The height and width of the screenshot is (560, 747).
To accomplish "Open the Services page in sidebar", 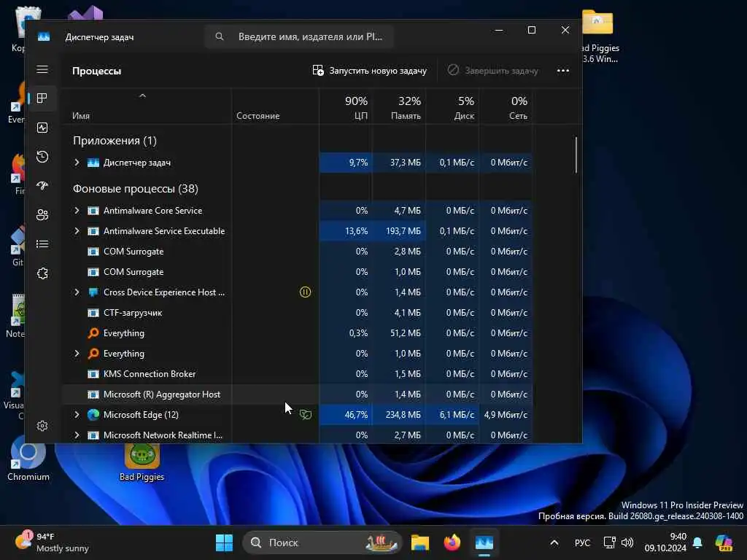I will [x=42, y=273].
